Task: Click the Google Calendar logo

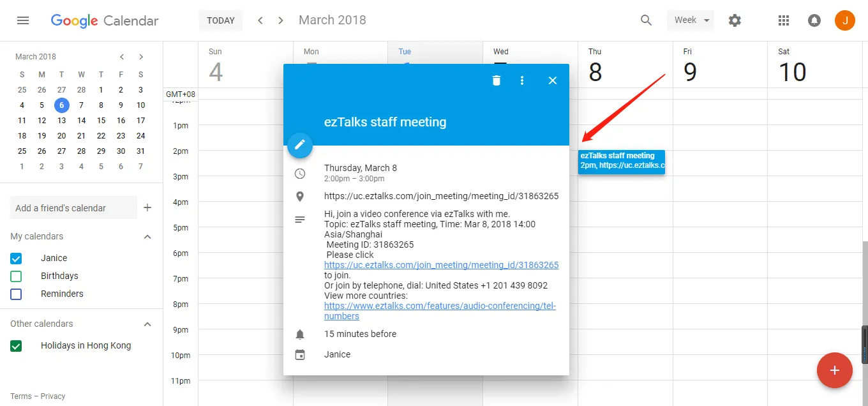Action: click(x=103, y=20)
